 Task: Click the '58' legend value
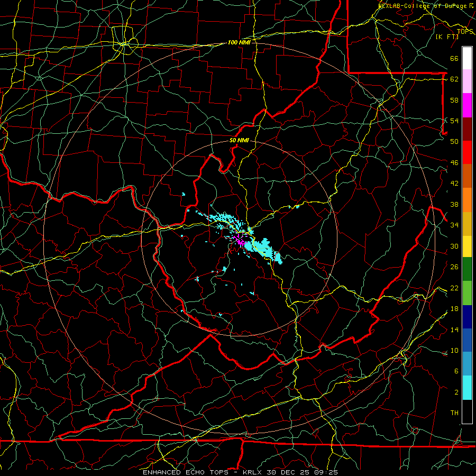(x=454, y=100)
